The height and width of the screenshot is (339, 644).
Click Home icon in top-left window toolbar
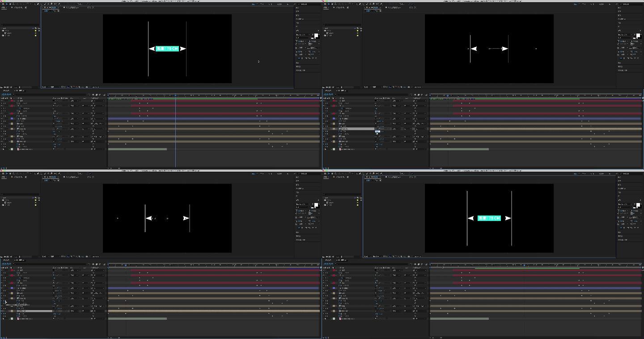pos(2,4)
